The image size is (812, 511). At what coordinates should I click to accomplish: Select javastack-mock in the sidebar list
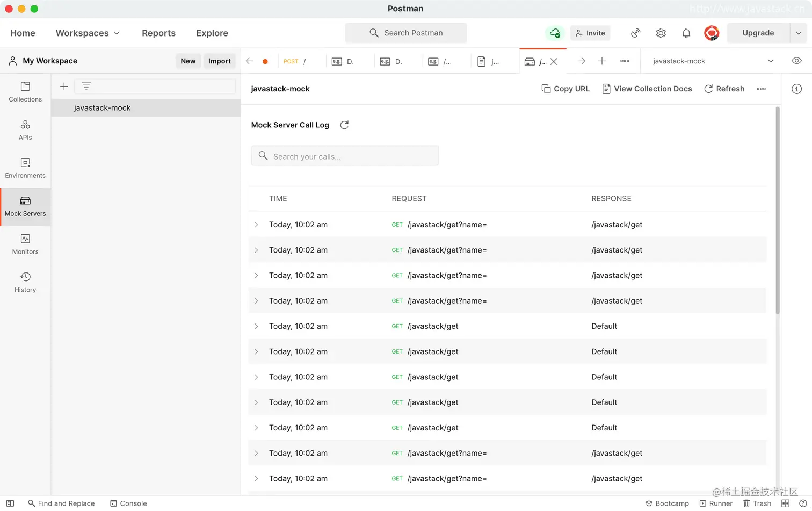click(146, 108)
